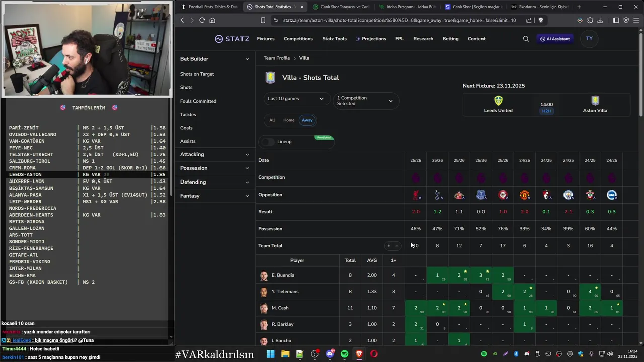The image size is (644, 362).
Task: Switch to the iddaa Programı browser tab
Action: [408, 7]
